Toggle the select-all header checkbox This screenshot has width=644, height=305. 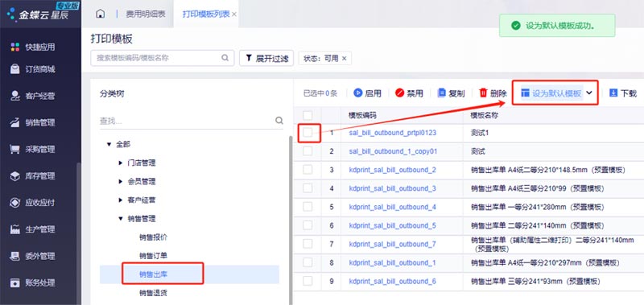(x=308, y=115)
